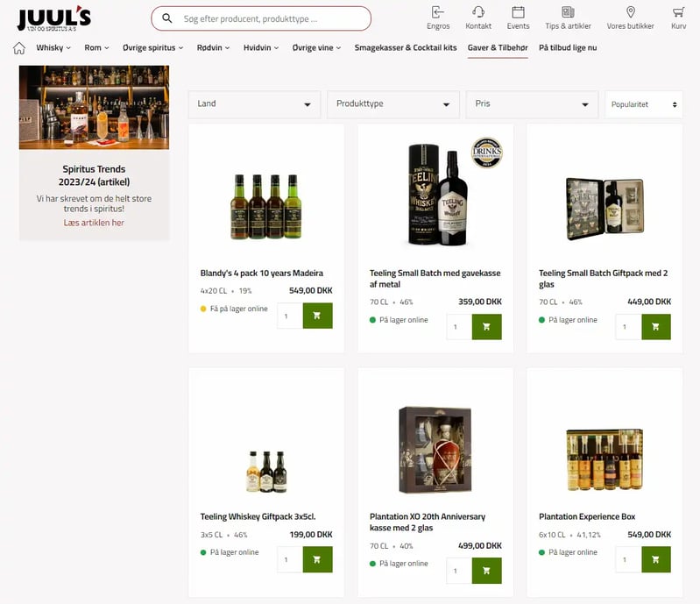Edit quantity for Plantation Experience Box
The image size is (700, 604).
(x=628, y=559)
